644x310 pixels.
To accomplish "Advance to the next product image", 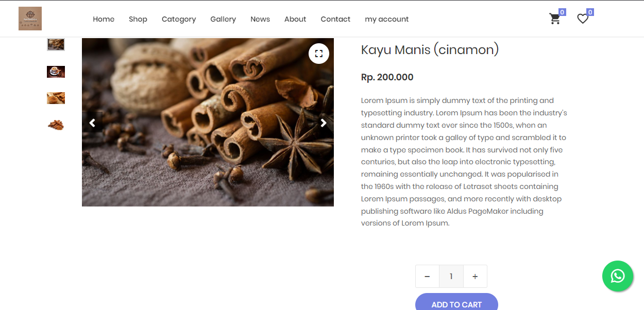I will click(x=324, y=123).
